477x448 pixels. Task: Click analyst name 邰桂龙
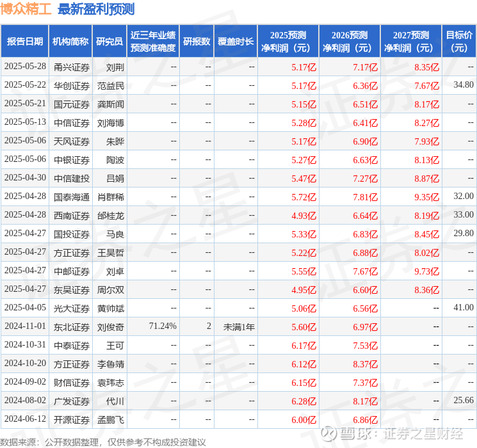(x=111, y=216)
